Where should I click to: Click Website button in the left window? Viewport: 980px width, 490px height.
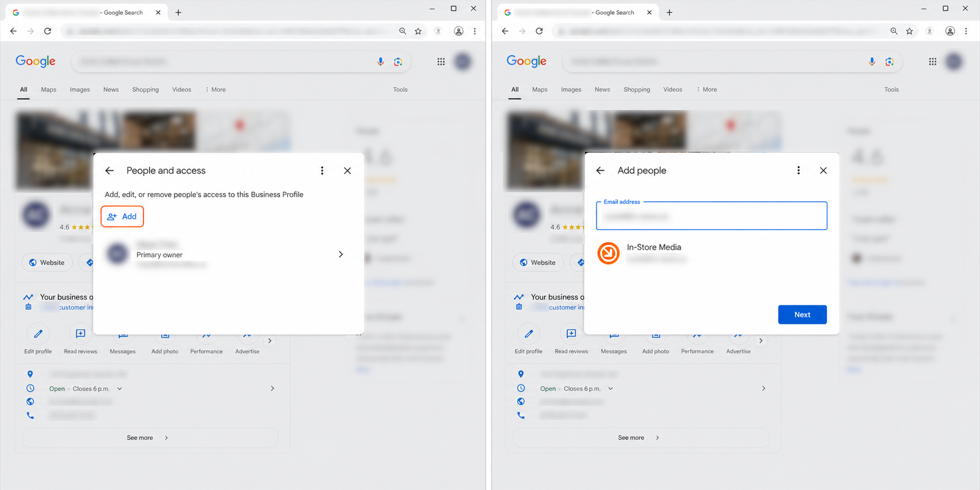tap(47, 262)
